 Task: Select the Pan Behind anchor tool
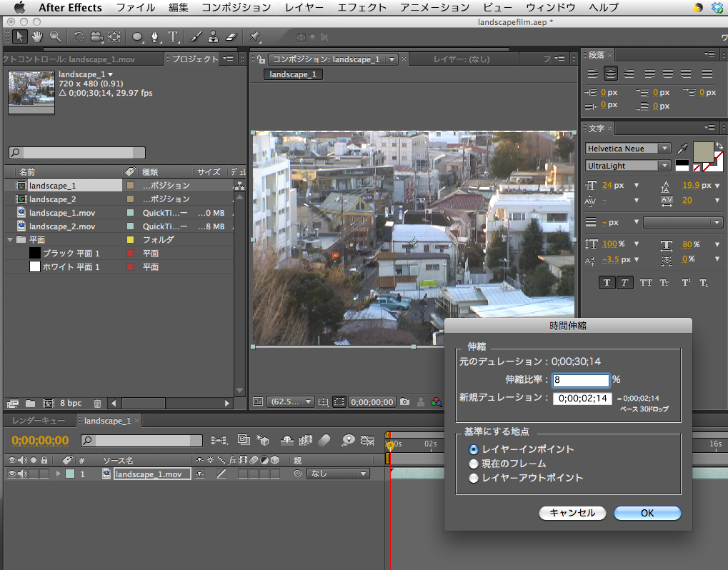coord(114,36)
